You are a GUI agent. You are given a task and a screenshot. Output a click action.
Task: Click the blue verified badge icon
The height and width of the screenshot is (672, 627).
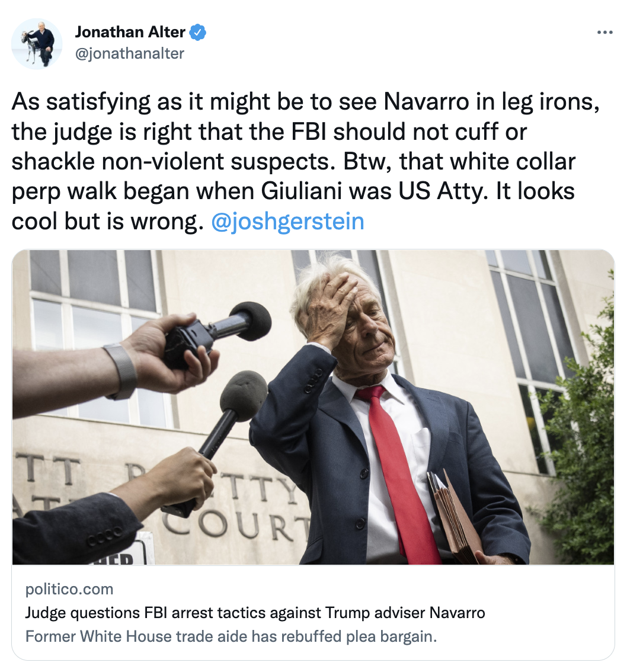[197, 32]
